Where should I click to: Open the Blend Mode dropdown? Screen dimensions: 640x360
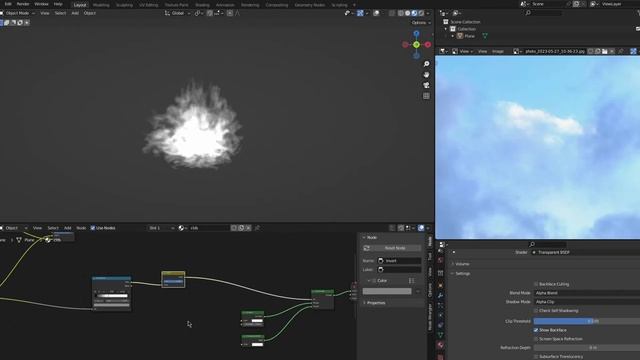click(587, 293)
